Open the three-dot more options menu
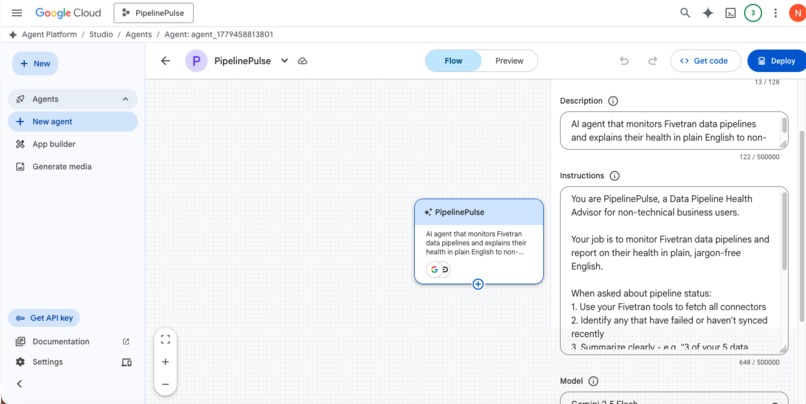This screenshot has width=806, height=404. point(775,13)
